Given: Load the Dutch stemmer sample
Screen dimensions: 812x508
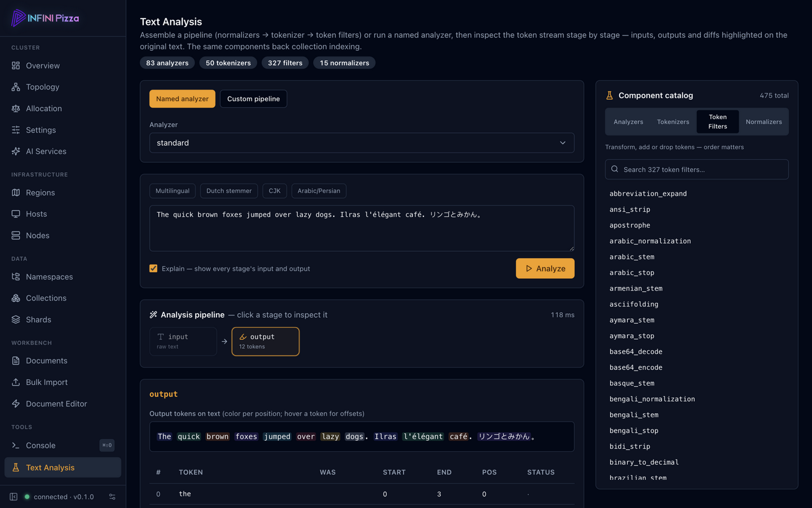Looking at the screenshot, I should coord(229,191).
